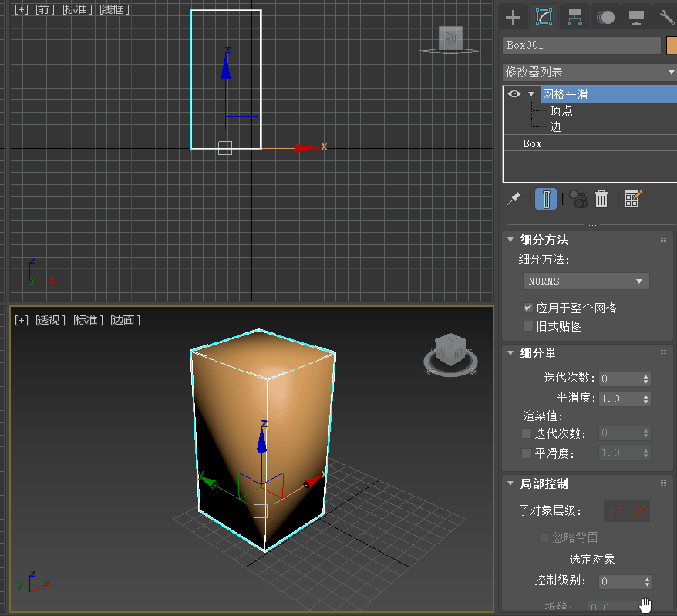Viewport: 677px width, 616px height.
Task: Toggle eye visibility of 网格平滑 modifier
Action: click(x=514, y=94)
